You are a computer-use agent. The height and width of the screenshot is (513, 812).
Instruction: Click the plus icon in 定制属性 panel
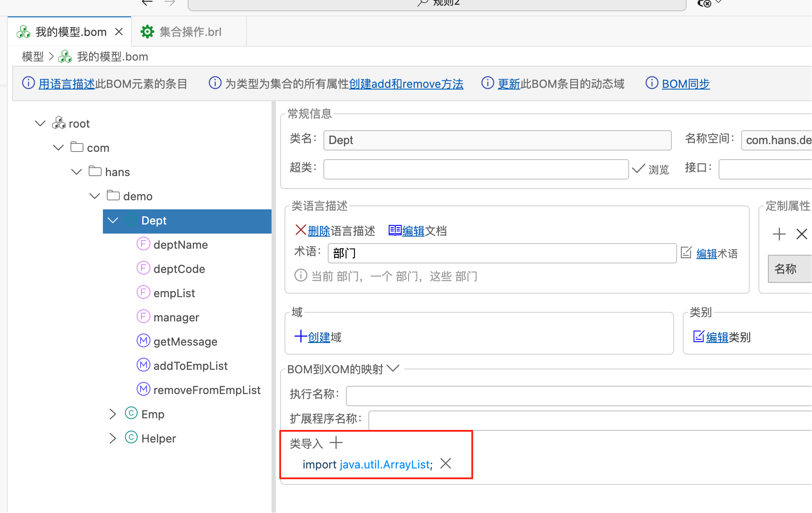[x=779, y=234]
